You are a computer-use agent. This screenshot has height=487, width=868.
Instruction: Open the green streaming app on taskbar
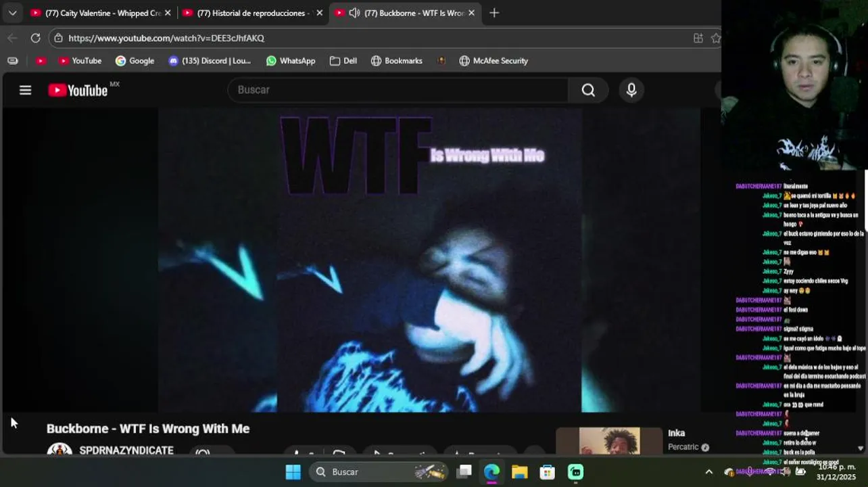575,472
